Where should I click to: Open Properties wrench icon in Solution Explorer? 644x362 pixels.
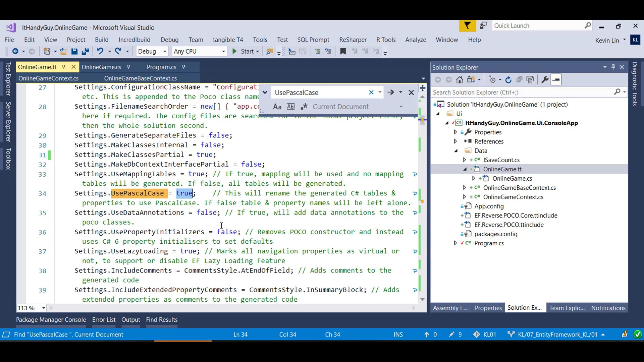(x=545, y=80)
